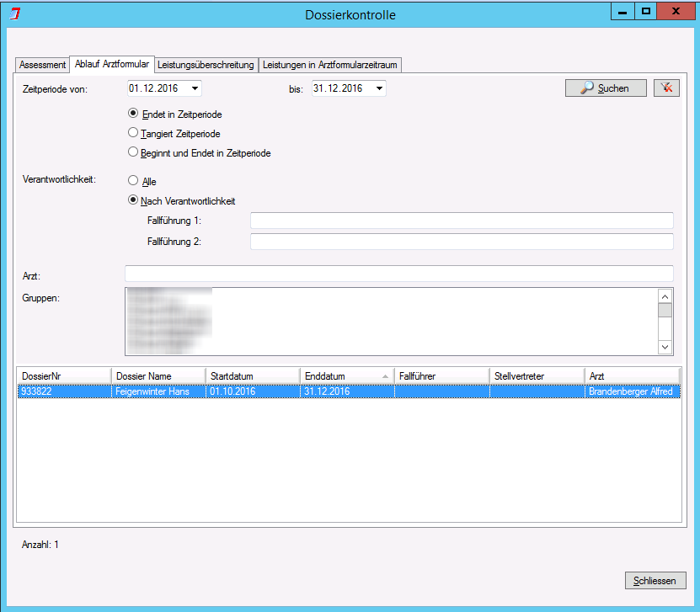Open 'Leistungen in Arztformularzeitraum' tab

[x=329, y=65]
